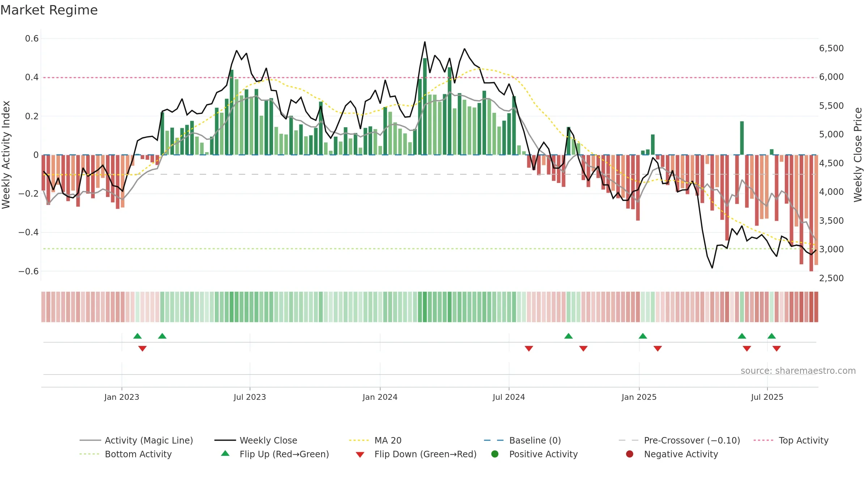
Task: Click the first green flip-up marker after Jan 2023
Action: [137, 336]
